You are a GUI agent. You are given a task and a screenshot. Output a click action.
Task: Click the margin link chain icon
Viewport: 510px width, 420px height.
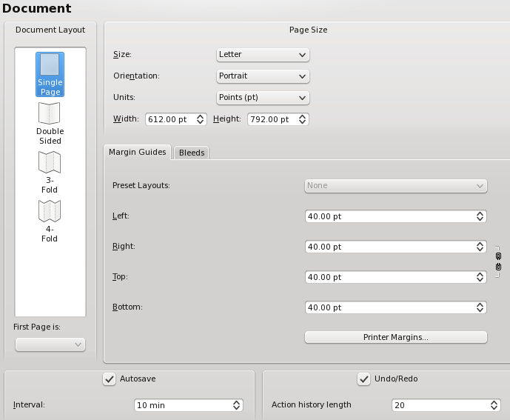498,261
